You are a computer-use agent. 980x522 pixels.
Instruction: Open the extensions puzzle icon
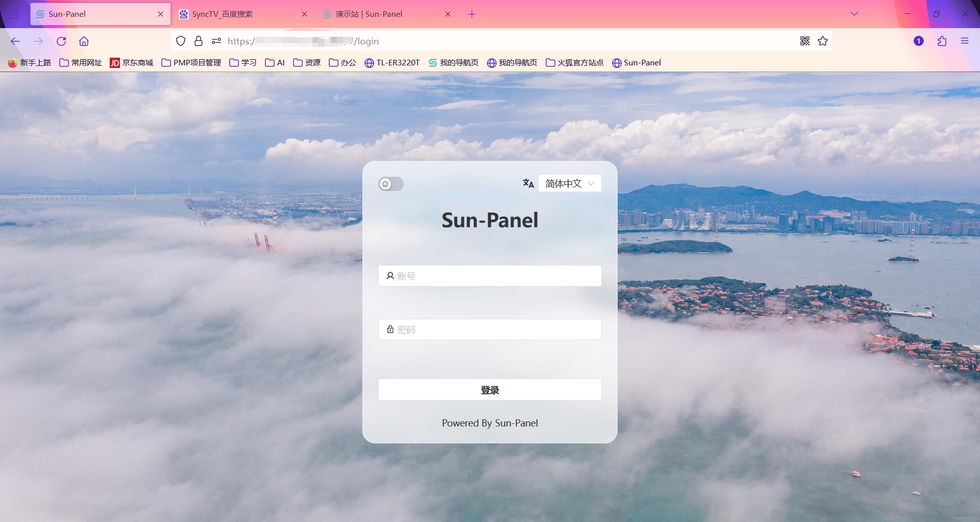click(x=942, y=41)
